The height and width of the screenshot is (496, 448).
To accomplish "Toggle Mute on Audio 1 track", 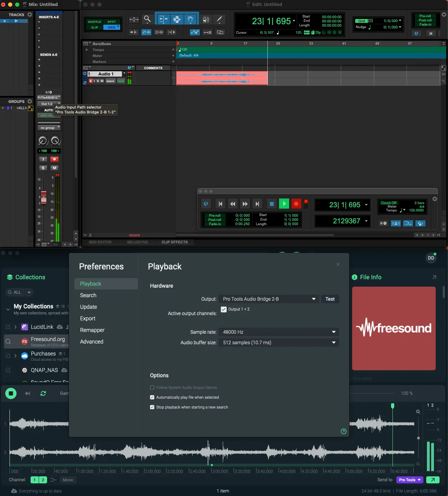I will [102, 81].
